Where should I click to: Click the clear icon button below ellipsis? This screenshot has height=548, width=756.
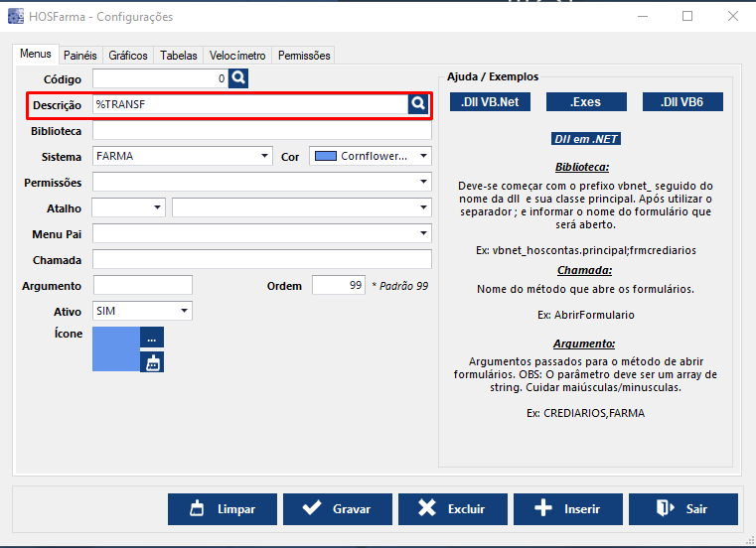pyautogui.click(x=152, y=362)
